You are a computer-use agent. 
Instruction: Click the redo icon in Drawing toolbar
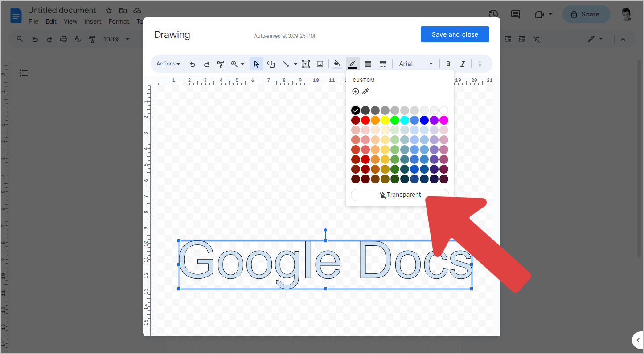pos(207,64)
